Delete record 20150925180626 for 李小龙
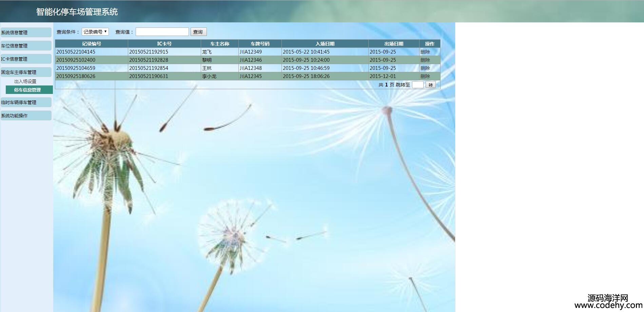This screenshot has width=644, height=312. [x=425, y=76]
